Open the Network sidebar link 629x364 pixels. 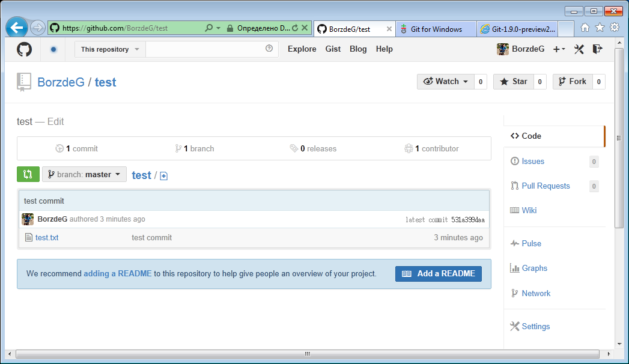tap(536, 294)
